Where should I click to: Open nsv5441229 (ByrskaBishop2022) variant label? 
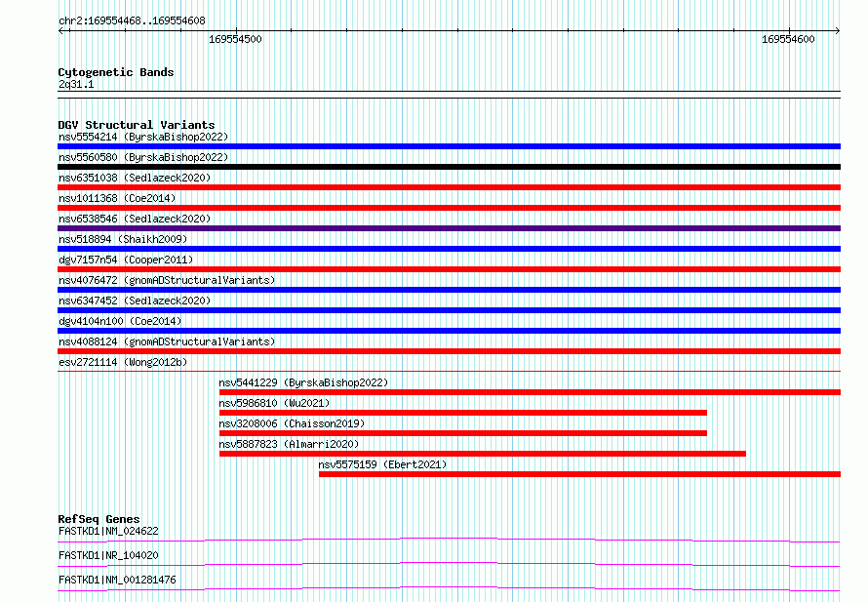point(303,382)
